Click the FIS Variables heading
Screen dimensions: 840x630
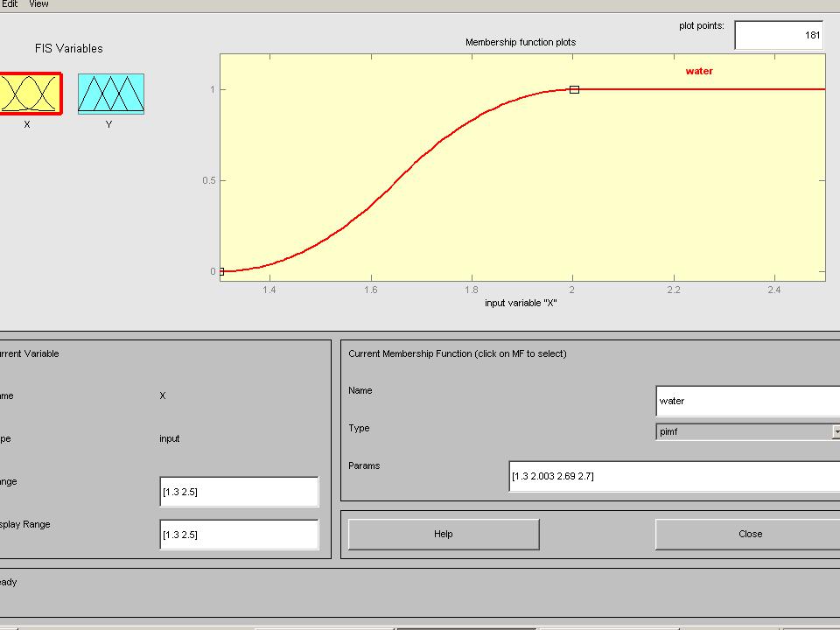coord(68,49)
